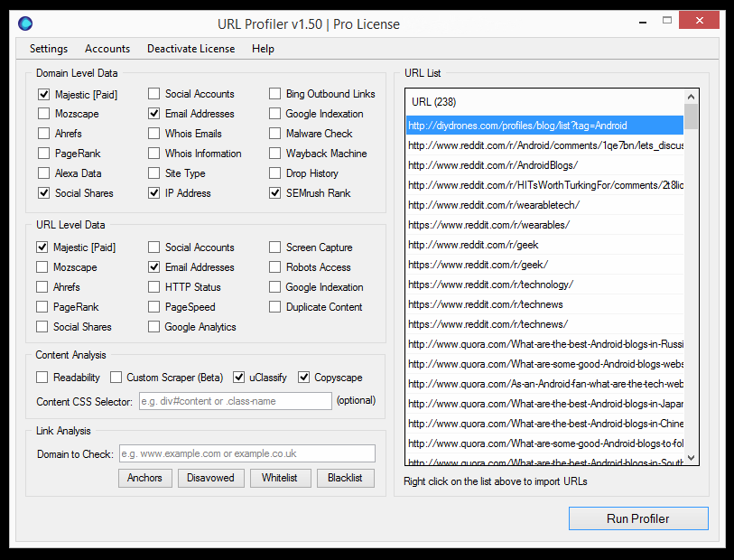734x560 pixels.
Task: Click the URL Profiler application icon
Action: [25, 23]
